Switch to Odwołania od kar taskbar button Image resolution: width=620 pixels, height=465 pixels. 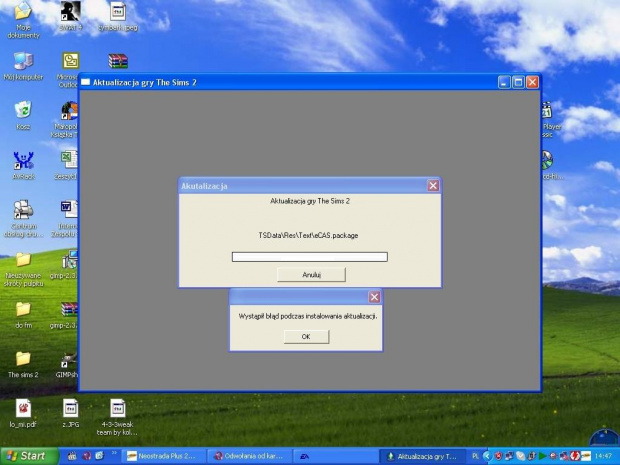[x=249, y=456]
